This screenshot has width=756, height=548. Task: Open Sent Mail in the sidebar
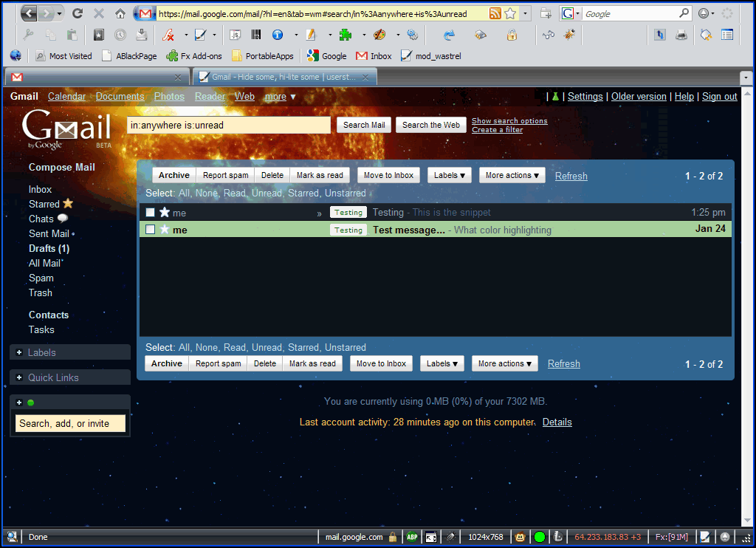pos(49,233)
